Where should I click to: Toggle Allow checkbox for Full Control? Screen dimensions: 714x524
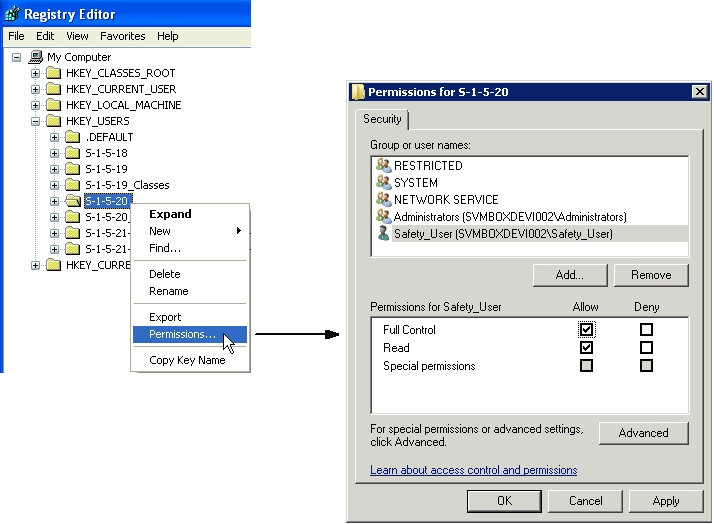coord(586,330)
